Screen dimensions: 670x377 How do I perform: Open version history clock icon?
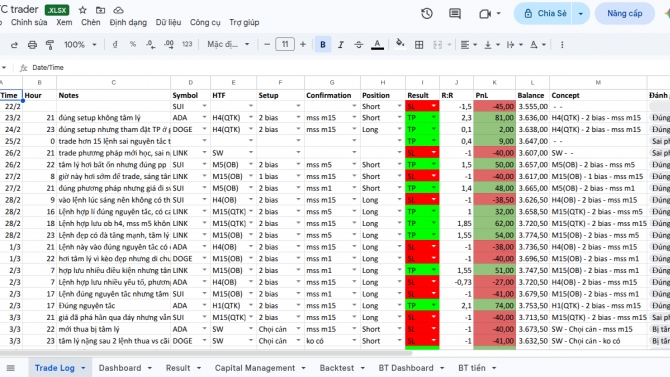pos(426,14)
